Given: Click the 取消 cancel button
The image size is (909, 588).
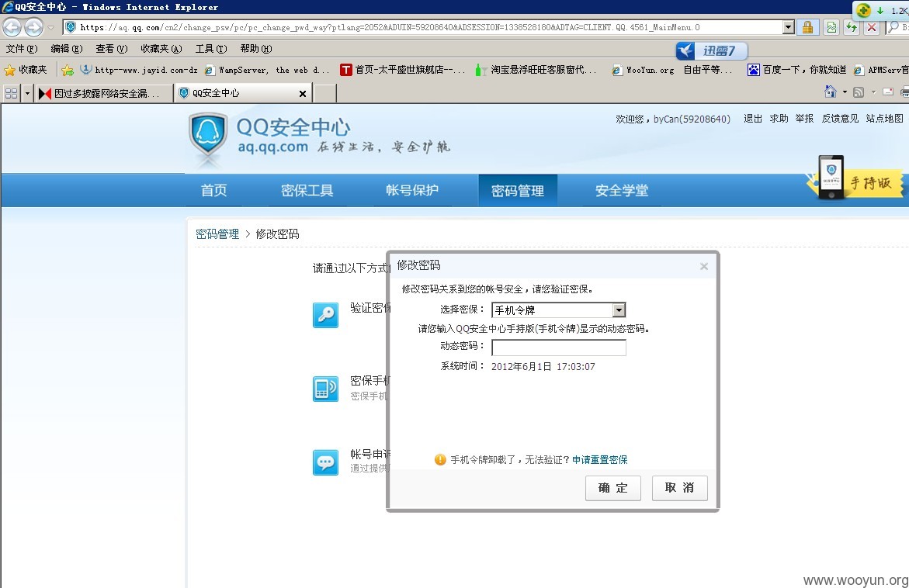Looking at the screenshot, I should [679, 488].
